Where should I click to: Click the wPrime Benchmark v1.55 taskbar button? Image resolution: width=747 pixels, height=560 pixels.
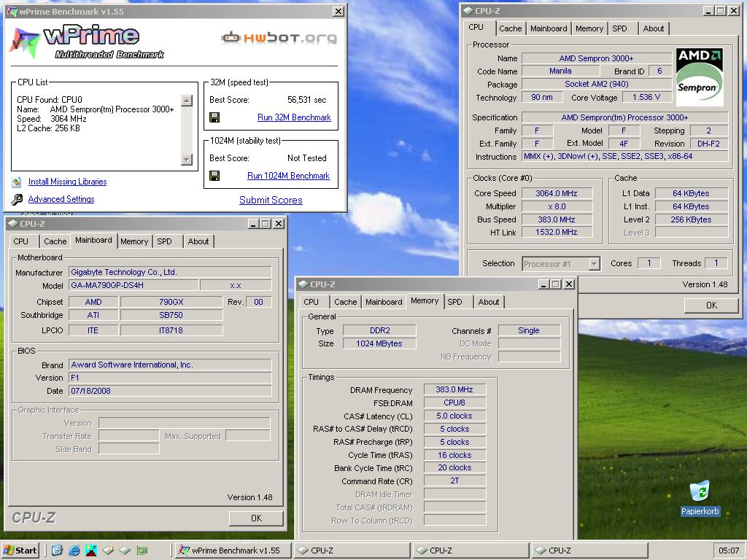(x=232, y=551)
